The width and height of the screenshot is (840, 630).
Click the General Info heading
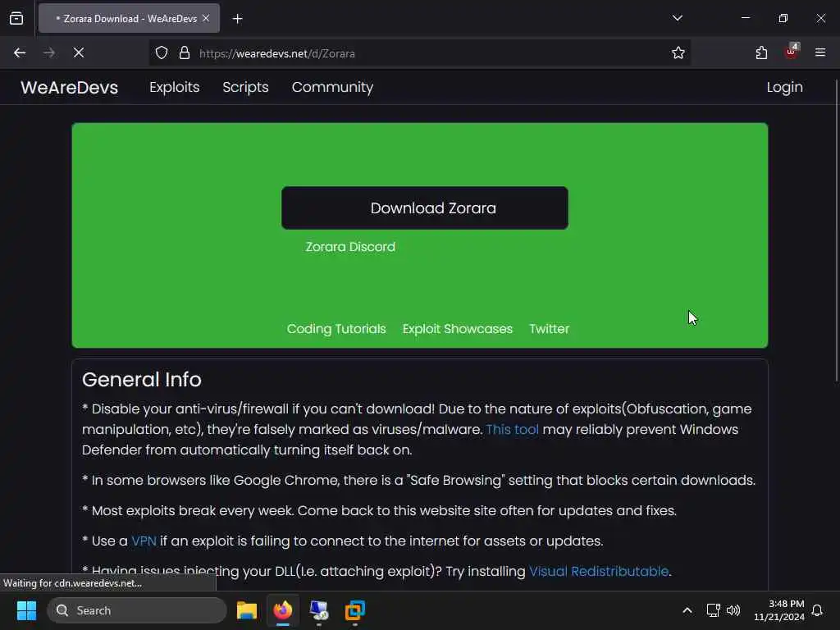(142, 380)
